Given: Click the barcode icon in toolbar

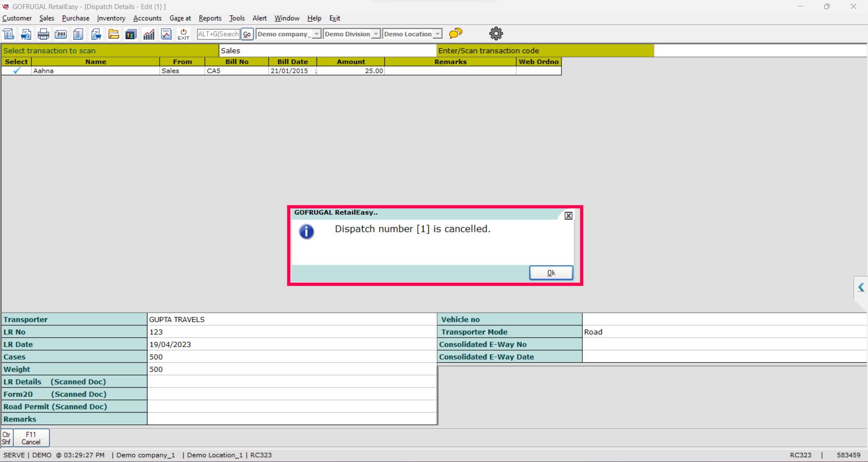Looking at the screenshot, I should (61, 34).
